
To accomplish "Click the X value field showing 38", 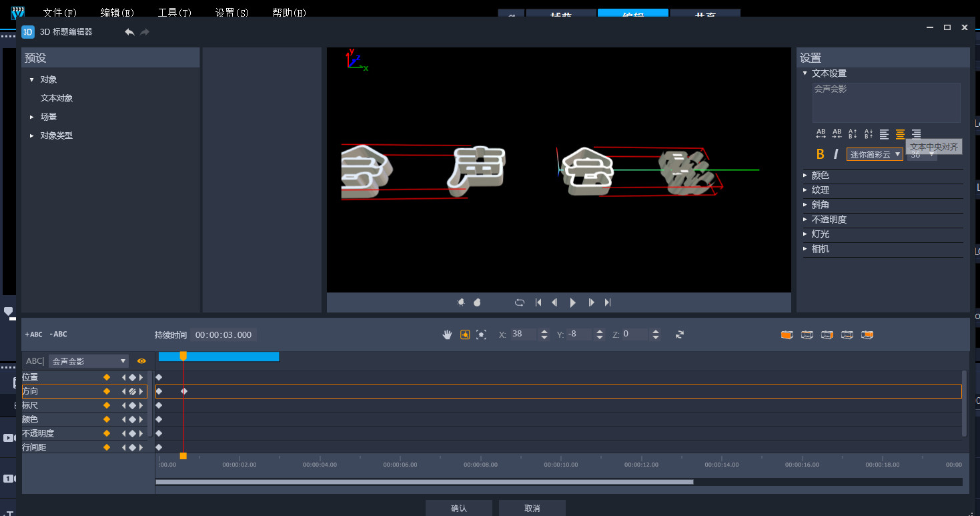I will [x=523, y=334].
